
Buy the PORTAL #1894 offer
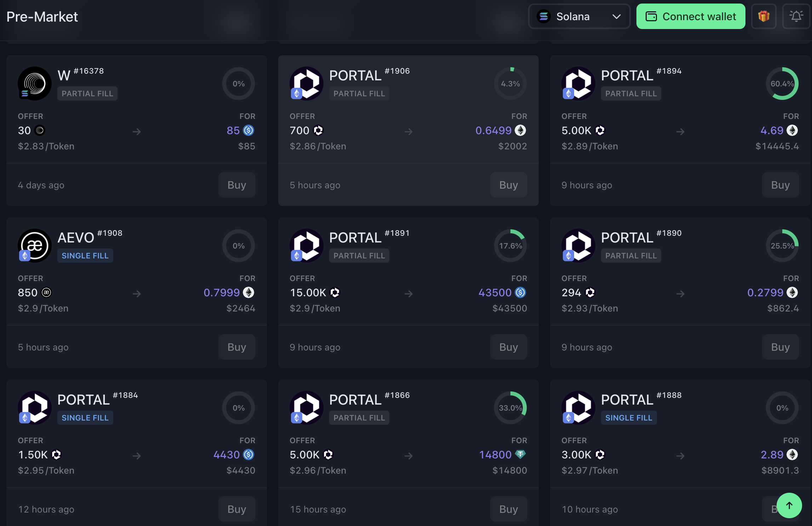pos(780,185)
